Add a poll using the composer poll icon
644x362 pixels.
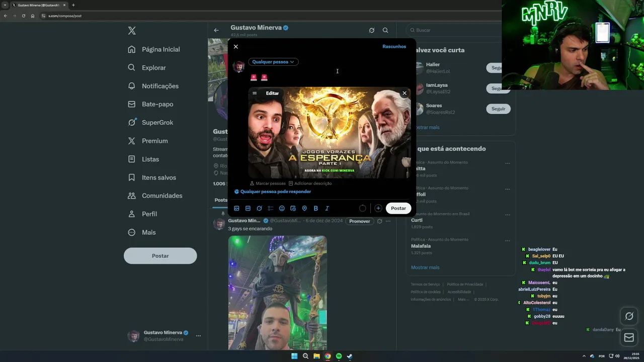[x=271, y=208]
